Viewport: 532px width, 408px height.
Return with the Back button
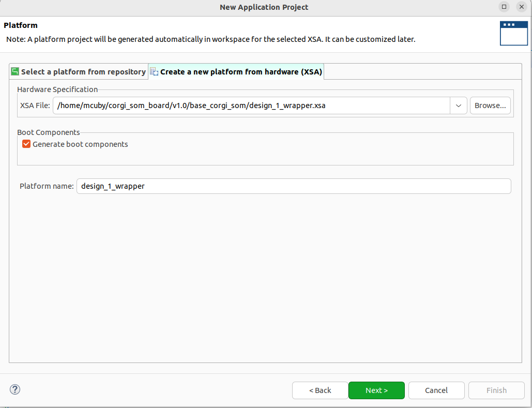pos(320,390)
